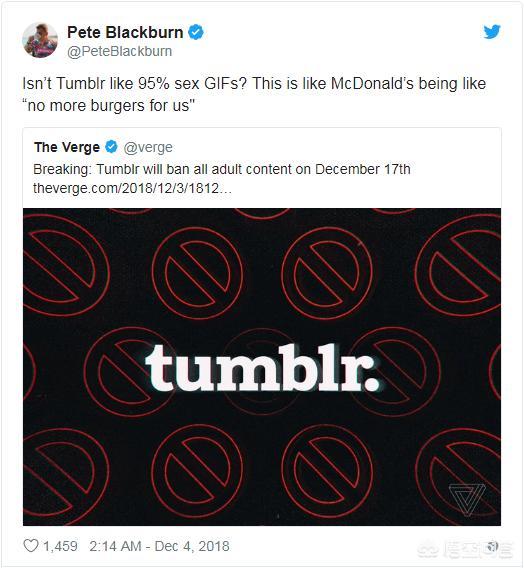Click Pete Blackburn's blue verified badge
This screenshot has height=568, width=524.
tap(196, 32)
